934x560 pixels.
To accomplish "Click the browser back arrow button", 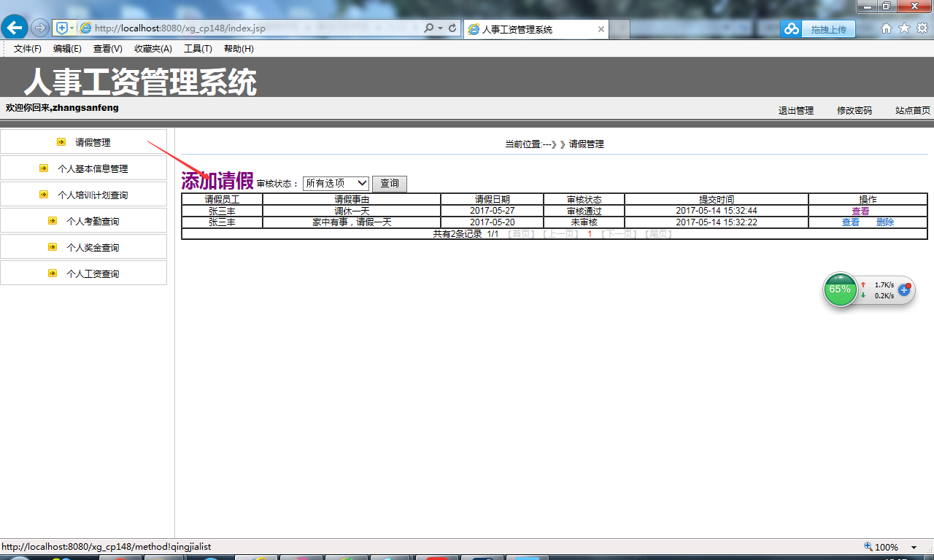I will pyautogui.click(x=15, y=28).
